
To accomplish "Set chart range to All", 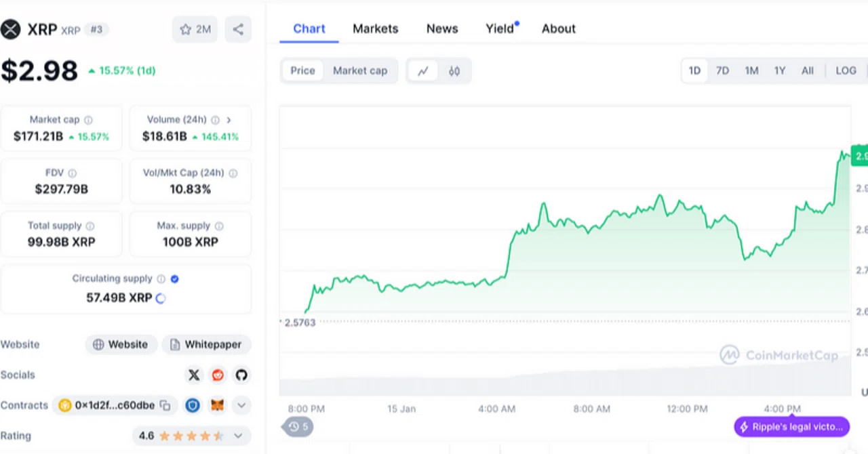I will click(808, 70).
